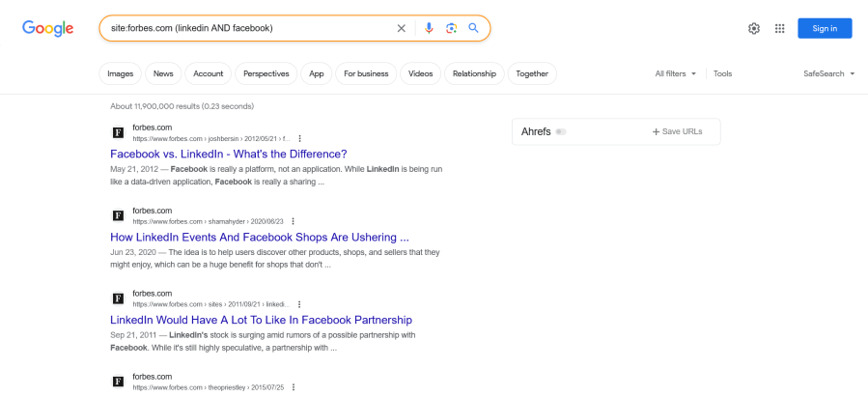Click Forbes favicon of theopriestley result
The height and width of the screenshot is (397, 868).
point(118,383)
